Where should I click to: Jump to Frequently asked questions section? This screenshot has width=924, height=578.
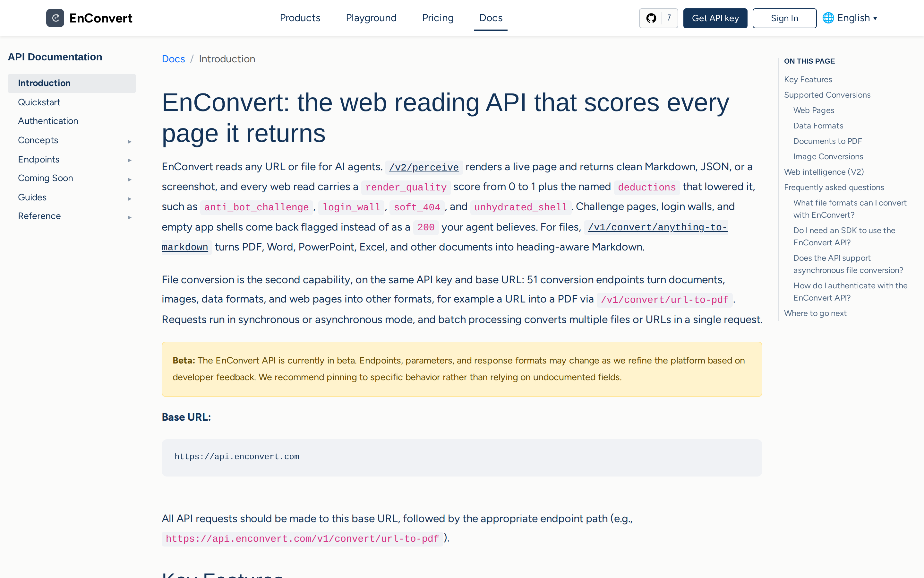pos(834,187)
